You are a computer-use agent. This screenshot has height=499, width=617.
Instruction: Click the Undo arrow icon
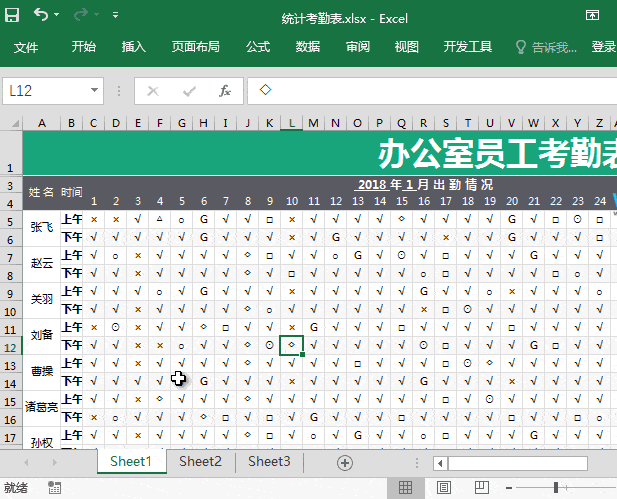[x=41, y=15]
